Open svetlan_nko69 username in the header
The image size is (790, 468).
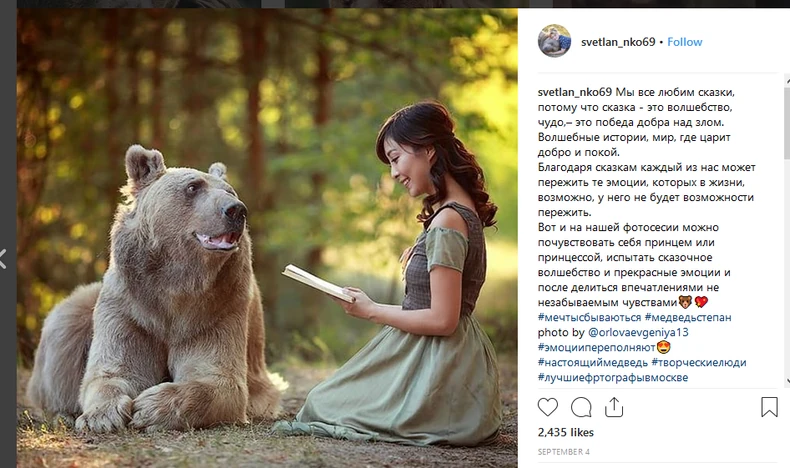click(x=617, y=42)
